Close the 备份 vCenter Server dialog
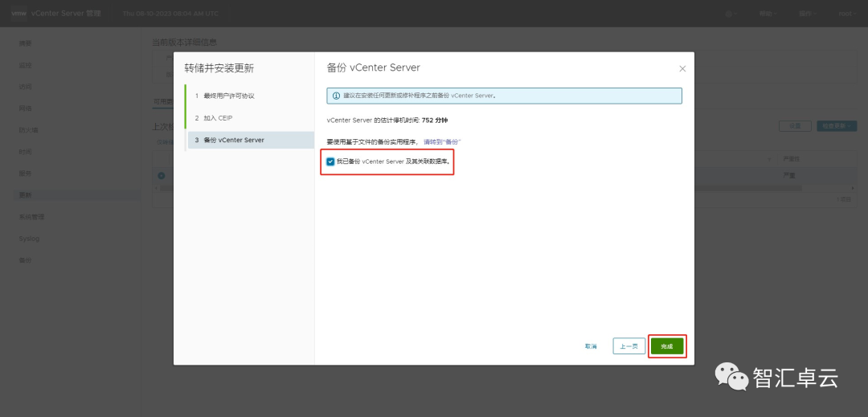This screenshot has width=868, height=417. pyautogui.click(x=682, y=68)
